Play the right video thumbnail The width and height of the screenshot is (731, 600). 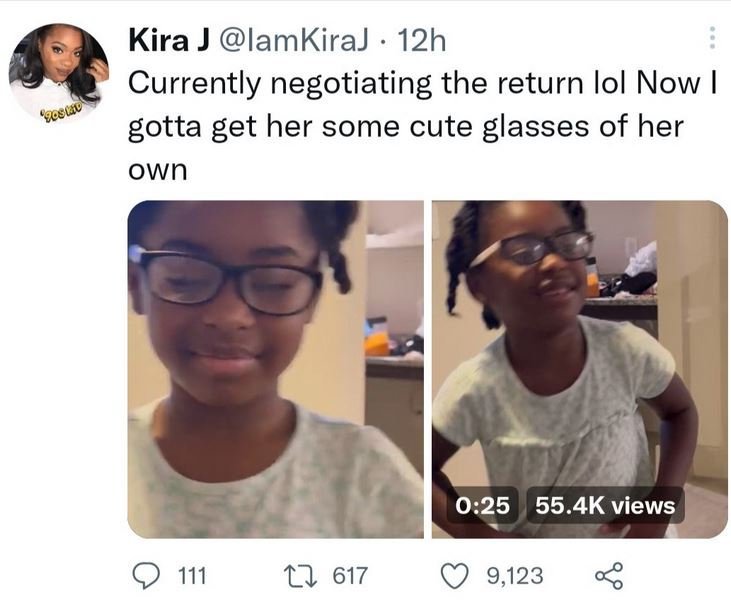(x=579, y=369)
